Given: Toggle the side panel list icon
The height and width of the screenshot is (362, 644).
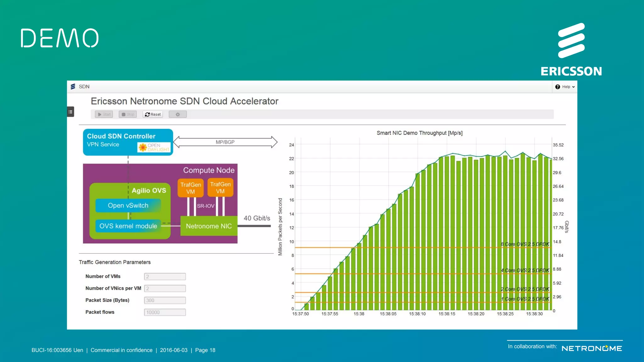Looking at the screenshot, I should (x=70, y=112).
